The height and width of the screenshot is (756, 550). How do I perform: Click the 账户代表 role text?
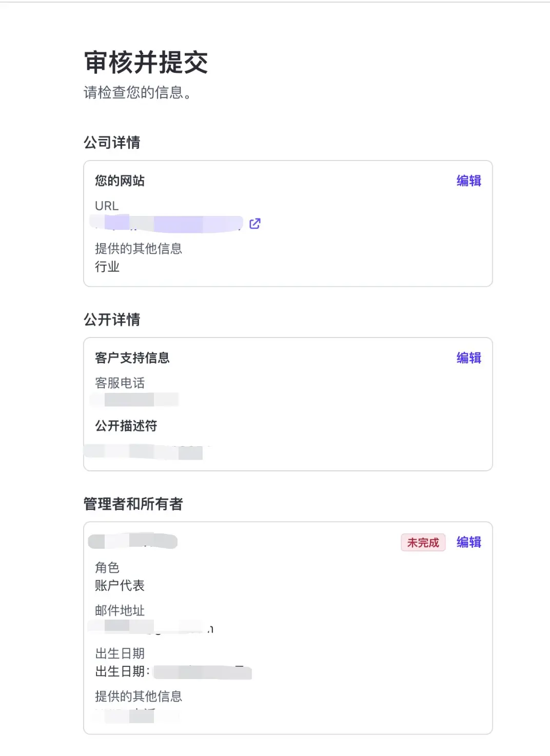[120, 586]
